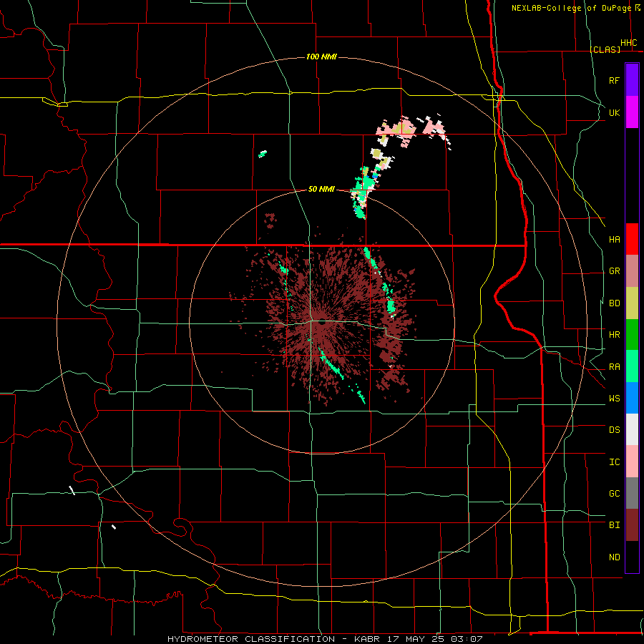644x644 pixels.
Task: Click the RF legend label
Action: click(x=614, y=80)
